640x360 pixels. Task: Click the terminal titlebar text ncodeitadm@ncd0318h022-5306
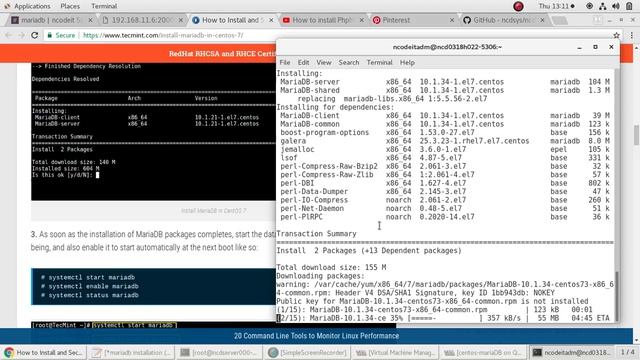[x=447, y=47]
